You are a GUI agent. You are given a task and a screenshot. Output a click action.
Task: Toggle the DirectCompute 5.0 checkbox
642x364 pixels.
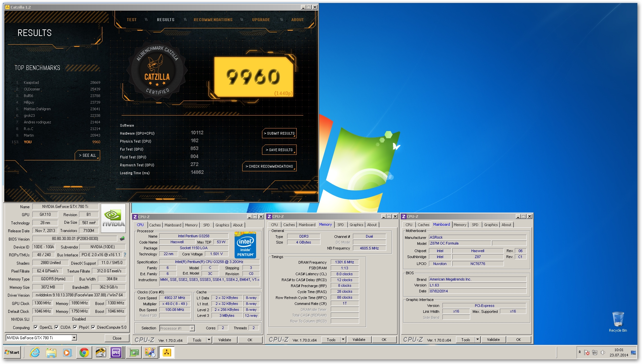(93, 327)
